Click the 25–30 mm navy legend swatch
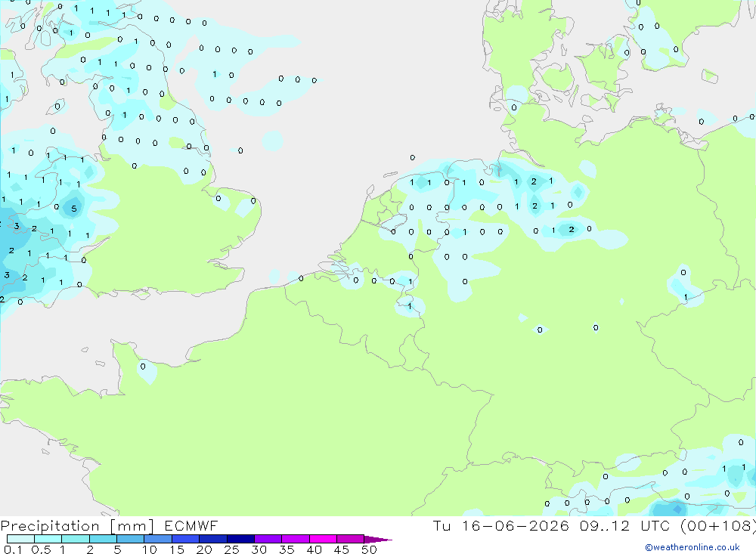This screenshot has height=554, width=756. (240, 539)
